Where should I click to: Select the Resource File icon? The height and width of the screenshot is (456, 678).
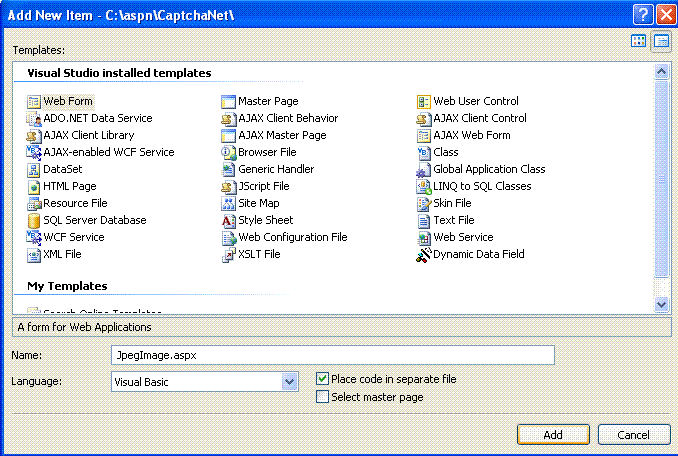tap(34, 204)
